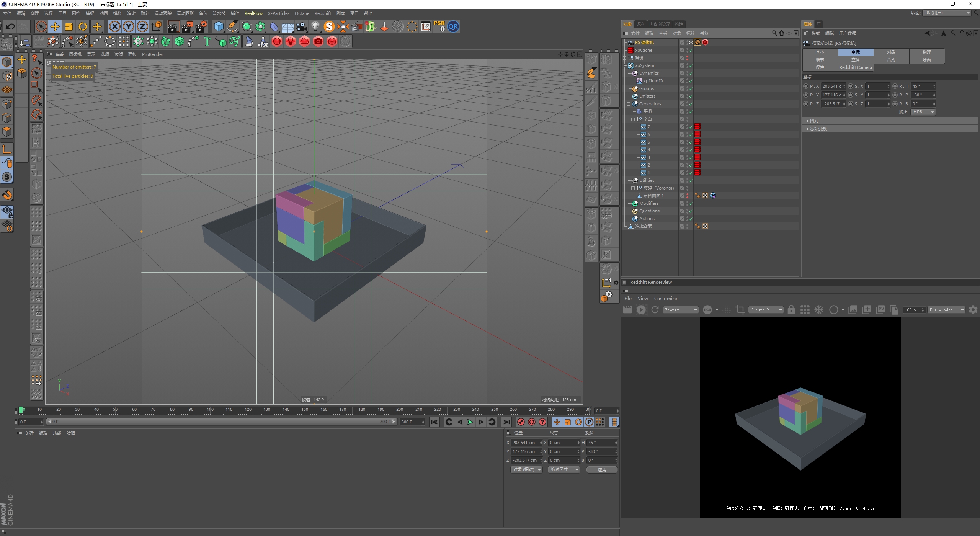This screenshot has height=536, width=980.
Task: Add a Cube primitive
Action: (x=219, y=26)
